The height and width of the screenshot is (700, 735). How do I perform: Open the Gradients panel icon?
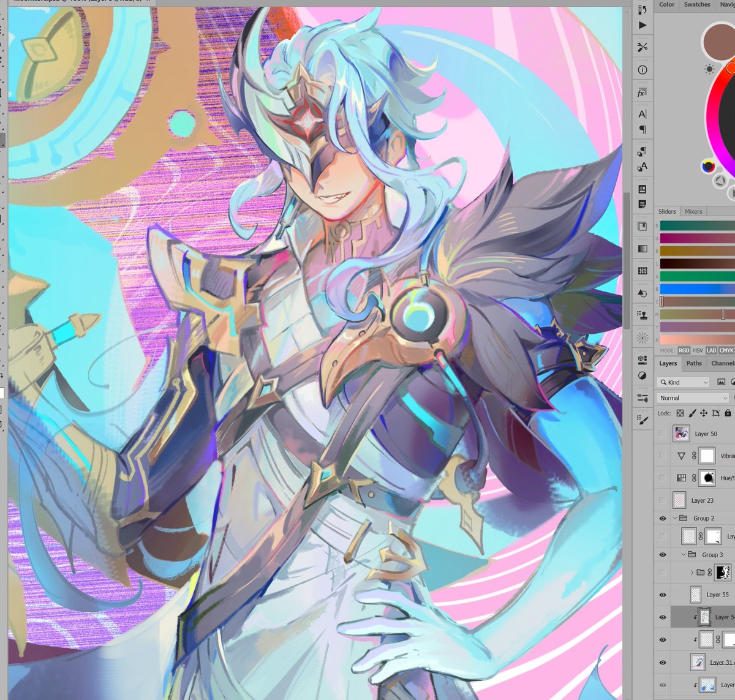coord(643,249)
